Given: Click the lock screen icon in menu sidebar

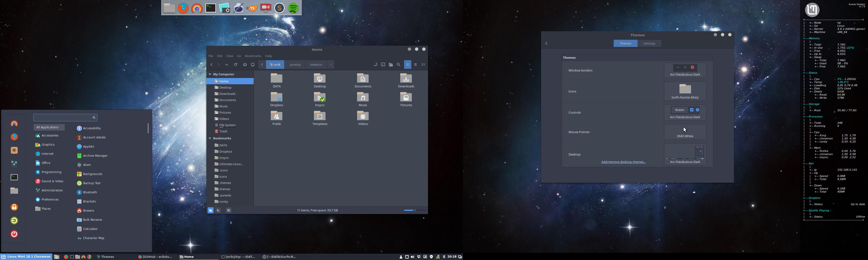Looking at the screenshot, I should [x=14, y=207].
